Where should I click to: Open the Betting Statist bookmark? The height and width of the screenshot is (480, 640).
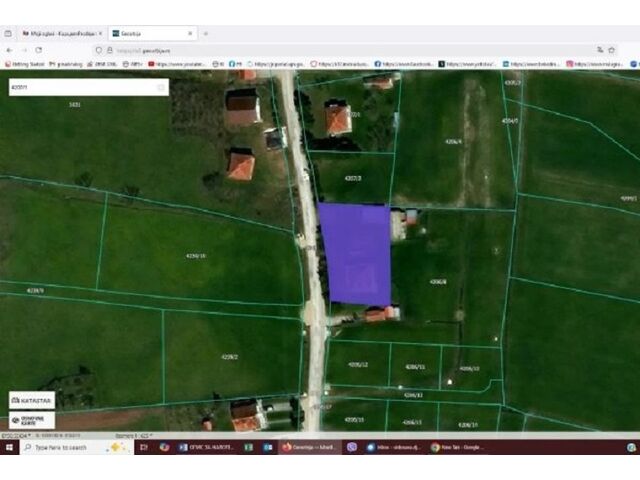click(x=22, y=64)
